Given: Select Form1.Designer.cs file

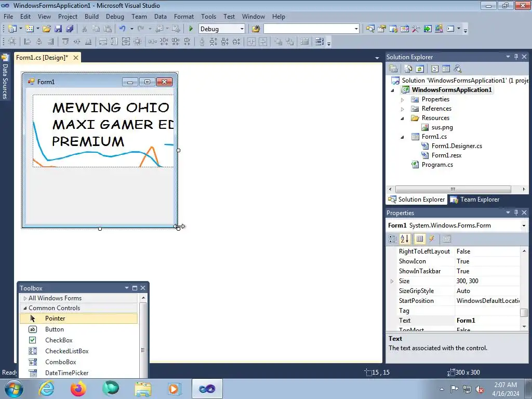Looking at the screenshot, I should click(456, 146).
